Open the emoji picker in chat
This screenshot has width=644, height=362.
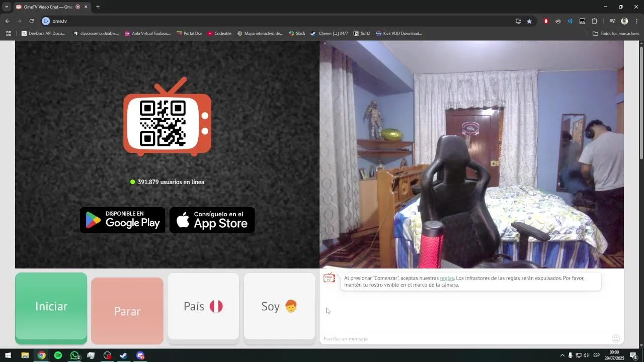click(616, 338)
